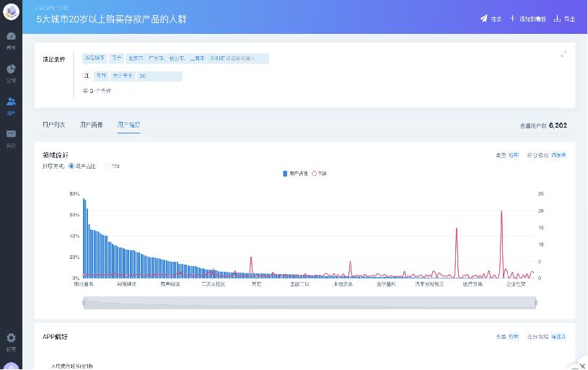
Task: Open the 领域偏好 filter dropdown on far right
Action: point(558,155)
